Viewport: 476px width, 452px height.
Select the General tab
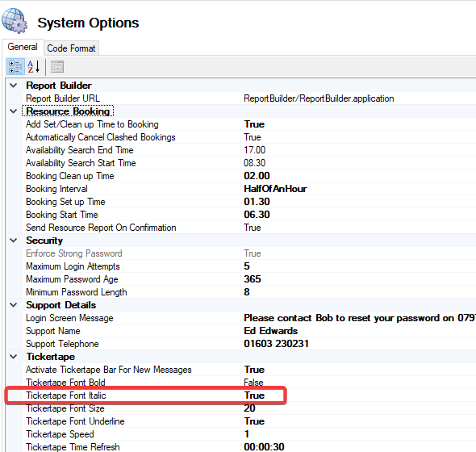(23, 47)
